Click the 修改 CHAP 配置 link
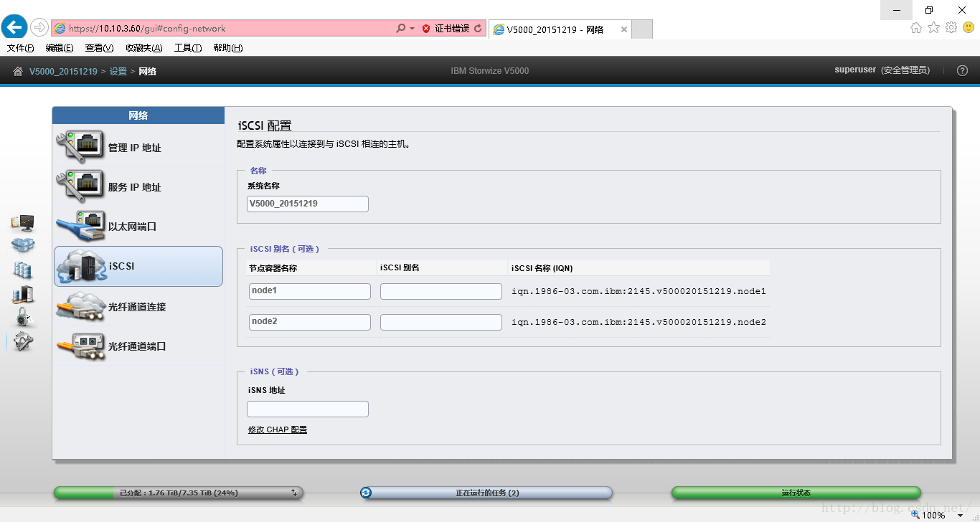The width and height of the screenshot is (980, 522). coord(278,430)
